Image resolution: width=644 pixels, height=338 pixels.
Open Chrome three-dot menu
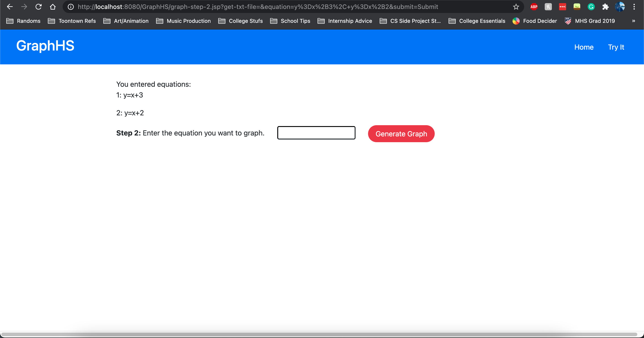point(634,7)
